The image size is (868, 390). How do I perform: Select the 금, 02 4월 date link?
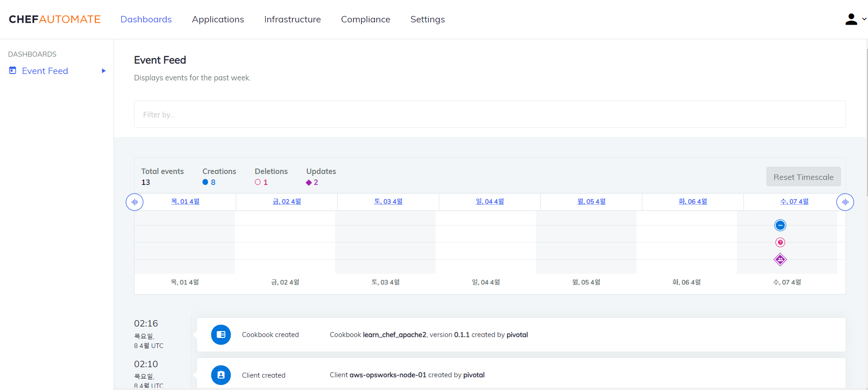tap(287, 201)
